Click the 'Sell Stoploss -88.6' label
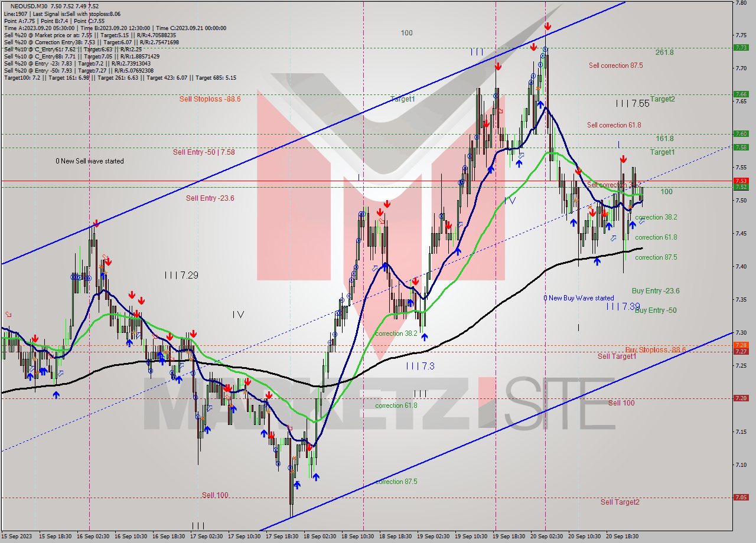The width and height of the screenshot is (756, 543). pos(210,99)
